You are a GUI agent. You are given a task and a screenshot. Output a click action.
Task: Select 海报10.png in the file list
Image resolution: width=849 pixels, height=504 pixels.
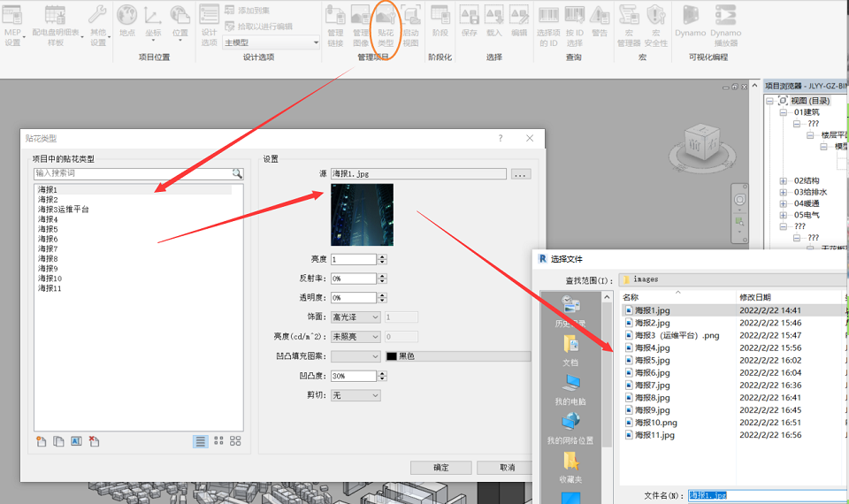(656, 423)
